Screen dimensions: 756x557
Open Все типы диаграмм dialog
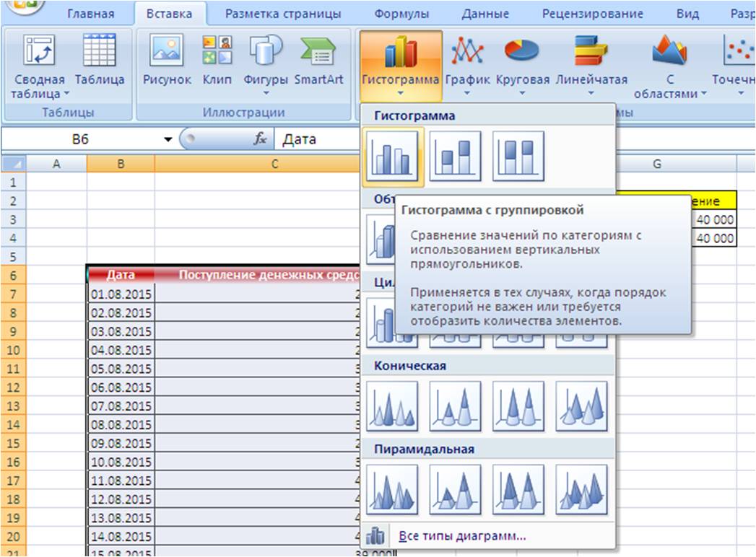(x=462, y=536)
